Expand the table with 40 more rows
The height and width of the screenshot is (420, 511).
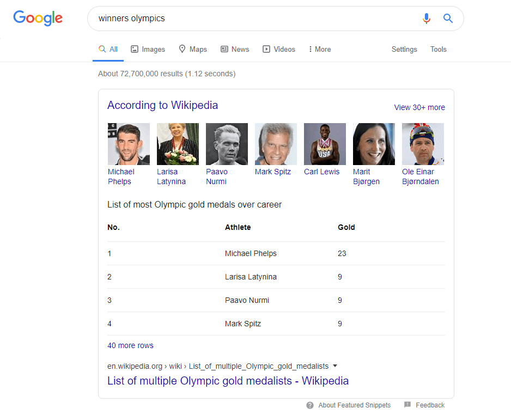130,345
